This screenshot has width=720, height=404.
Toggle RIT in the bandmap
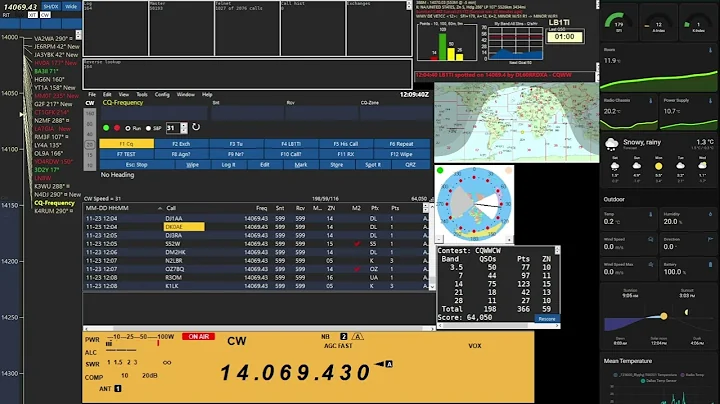click(x=6, y=15)
